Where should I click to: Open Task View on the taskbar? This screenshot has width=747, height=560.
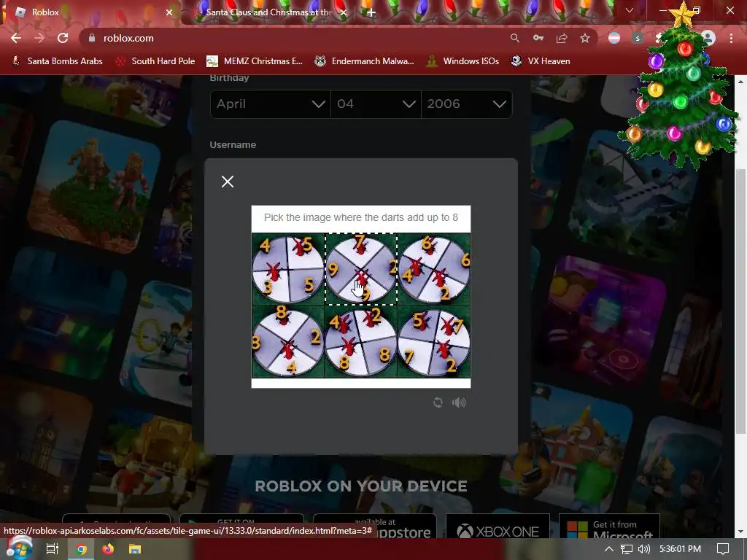click(x=52, y=549)
